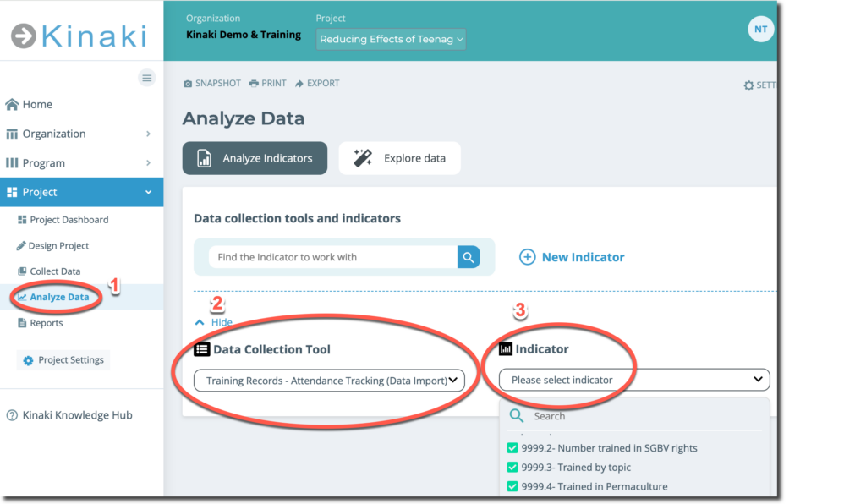Focus the Find the Indicator search field
Image resolution: width=866 pixels, height=504 pixels.
pyautogui.click(x=333, y=257)
